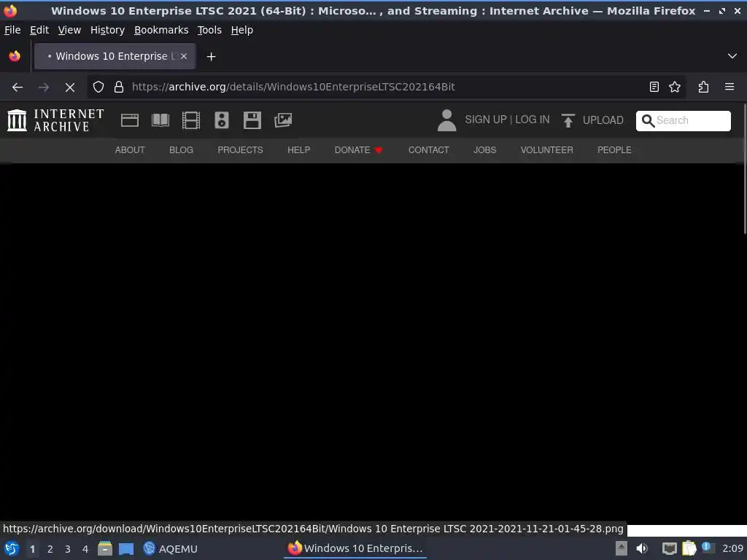
Task: Switch to workspace 3
Action: (68, 549)
